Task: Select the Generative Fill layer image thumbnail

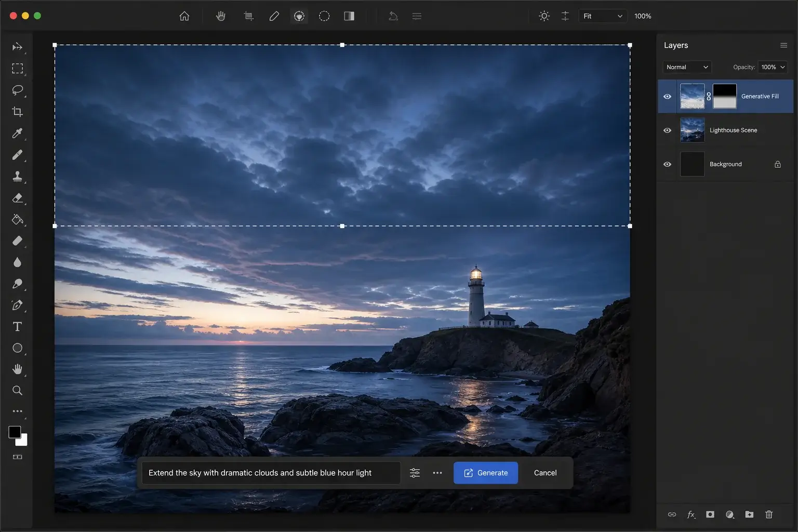Action: point(693,96)
